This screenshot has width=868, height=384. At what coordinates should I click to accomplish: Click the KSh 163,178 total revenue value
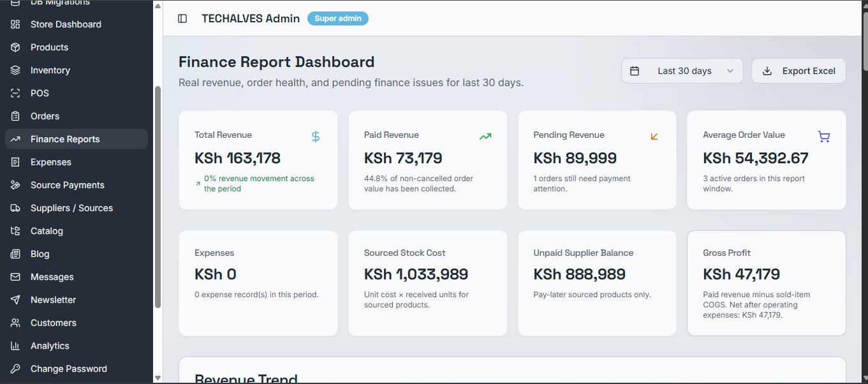[237, 158]
